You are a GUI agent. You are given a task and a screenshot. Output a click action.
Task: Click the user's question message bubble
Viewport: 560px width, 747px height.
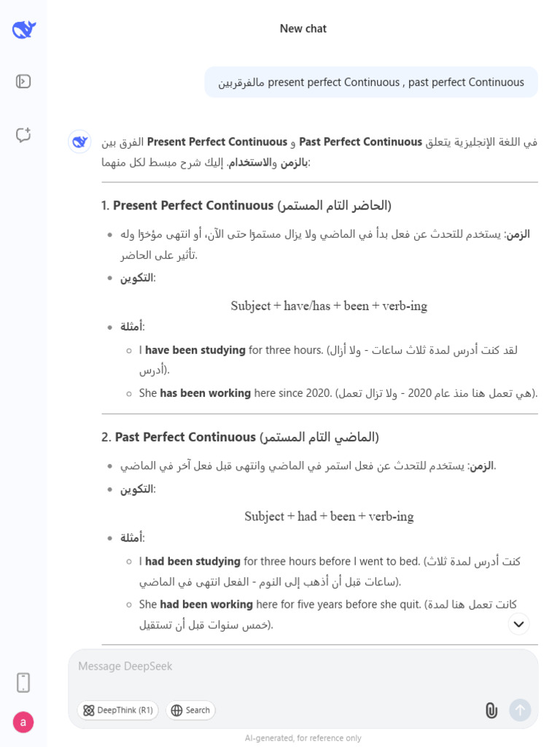pyautogui.click(x=371, y=82)
